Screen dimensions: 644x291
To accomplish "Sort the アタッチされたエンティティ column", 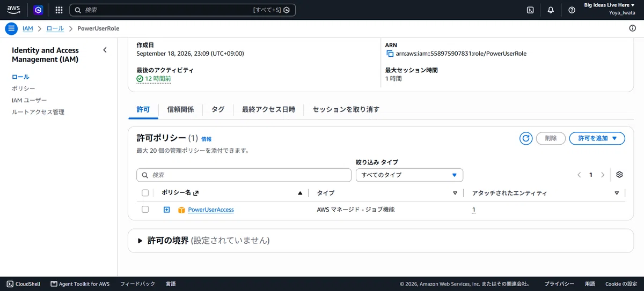I will 617,193.
